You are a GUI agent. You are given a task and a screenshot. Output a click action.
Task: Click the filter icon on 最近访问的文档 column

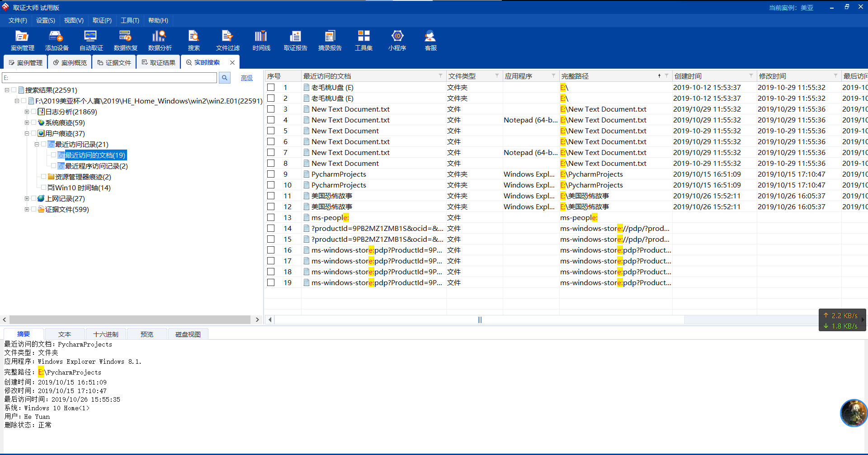tap(440, 75)
